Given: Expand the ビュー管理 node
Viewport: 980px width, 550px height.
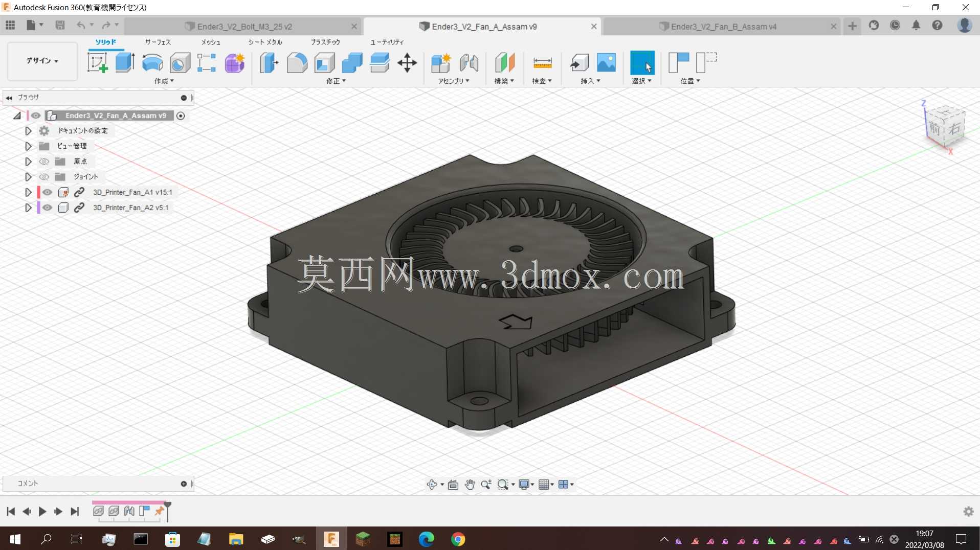Looking at the screenshot, I should [29, 146].
